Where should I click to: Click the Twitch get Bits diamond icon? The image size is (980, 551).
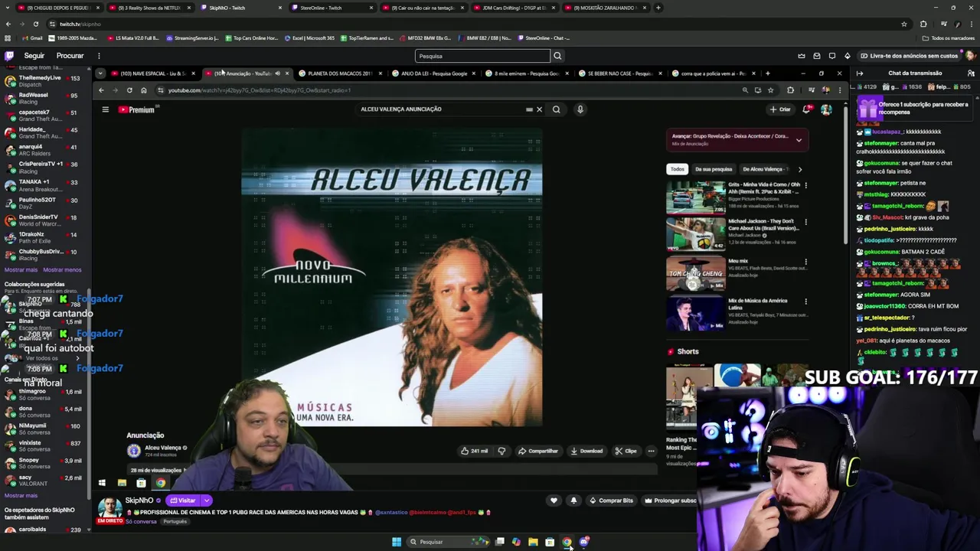(x=848, y=56)
